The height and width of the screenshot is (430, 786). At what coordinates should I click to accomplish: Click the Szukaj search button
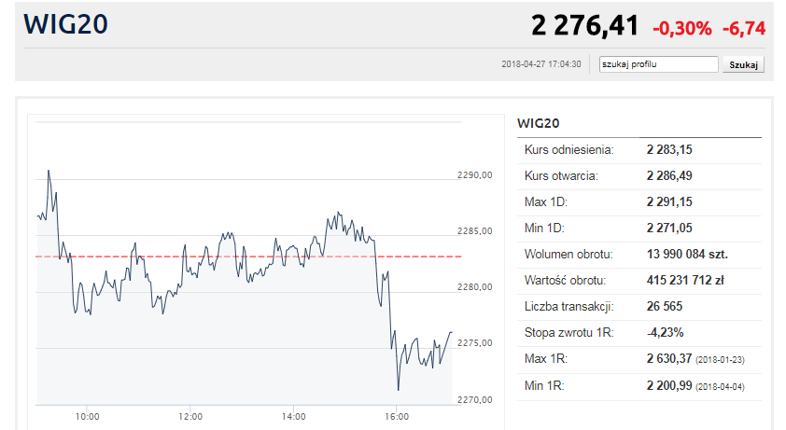744,64
